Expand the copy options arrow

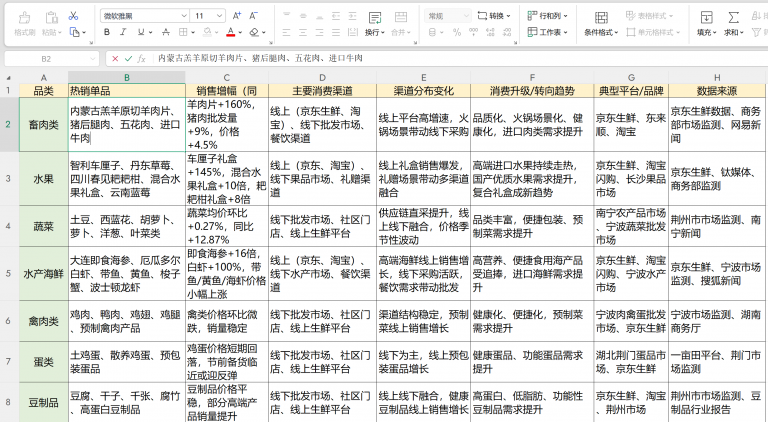(x=84, y=33)
